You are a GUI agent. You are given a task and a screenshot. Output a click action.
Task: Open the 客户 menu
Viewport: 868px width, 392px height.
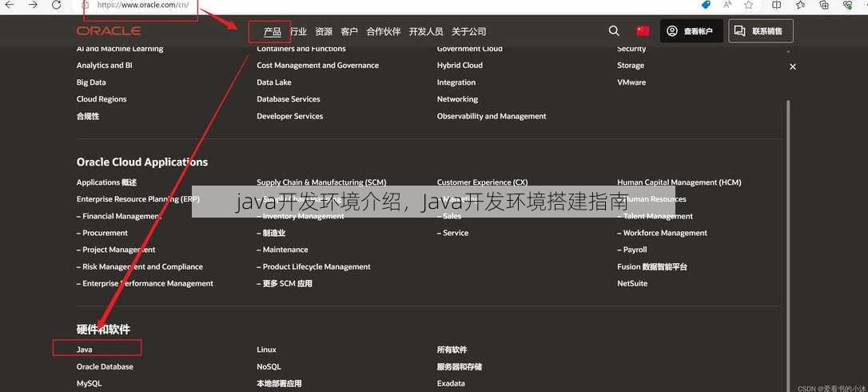[x=349, y=32]
